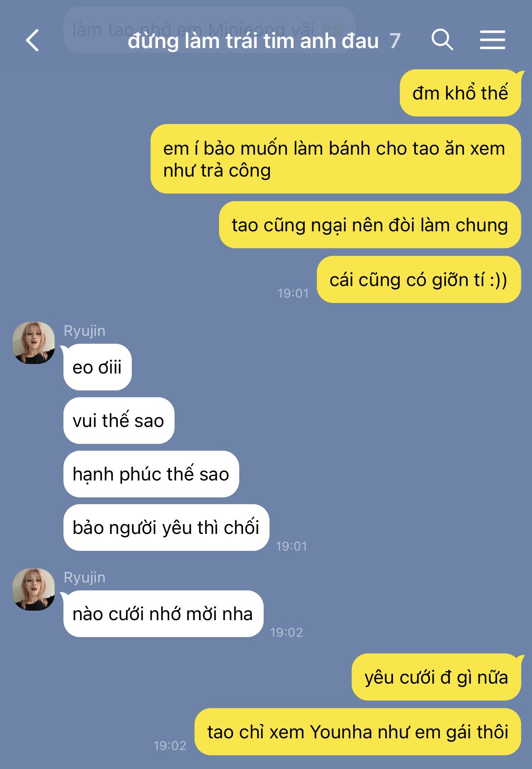Tap Ryujin's avatar beside "nào cưới nhớ mời nha"
Image resolution: width=532 pixels, height=769 pixels.
[34, 589]
